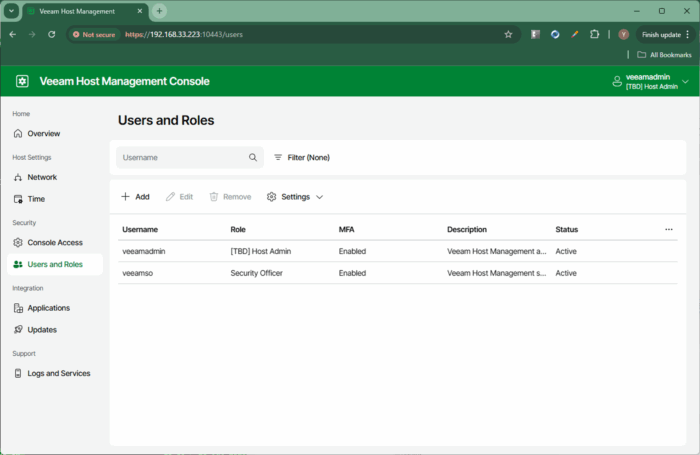Close the Veeam Host Management tab
The image size is (700, 455).
[140, 11]
